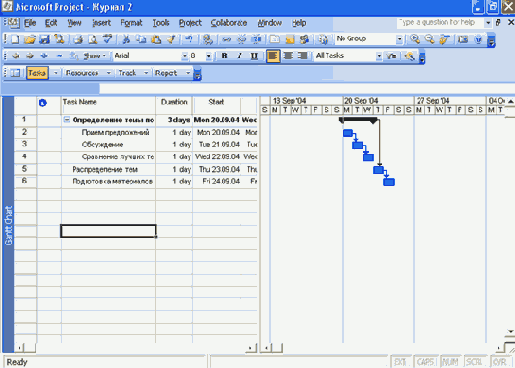Create a new project file

[15, 39]
